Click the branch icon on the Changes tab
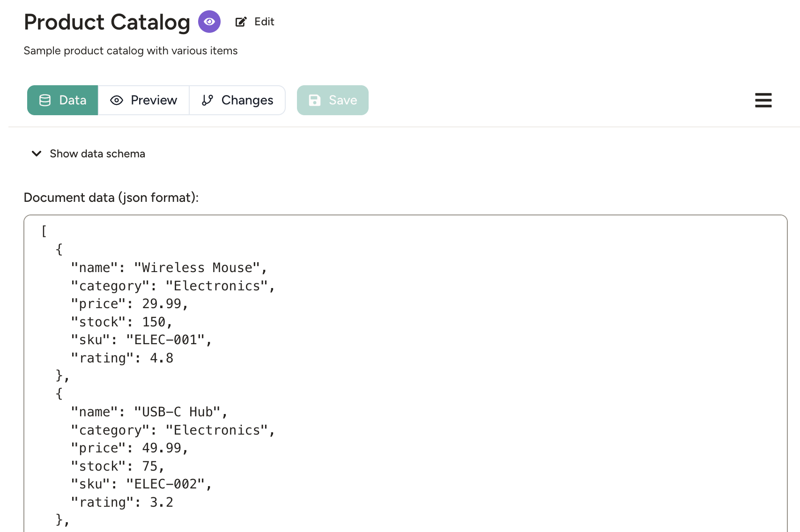The width and height of the screenshot is (800, 532). [x=207, y=100]
